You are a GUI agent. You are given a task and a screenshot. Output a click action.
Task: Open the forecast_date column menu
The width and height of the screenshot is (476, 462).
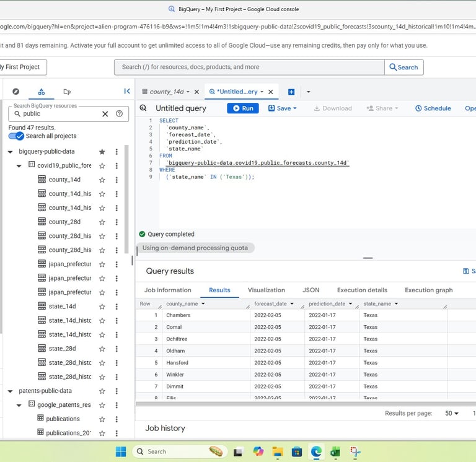(292, 303)
